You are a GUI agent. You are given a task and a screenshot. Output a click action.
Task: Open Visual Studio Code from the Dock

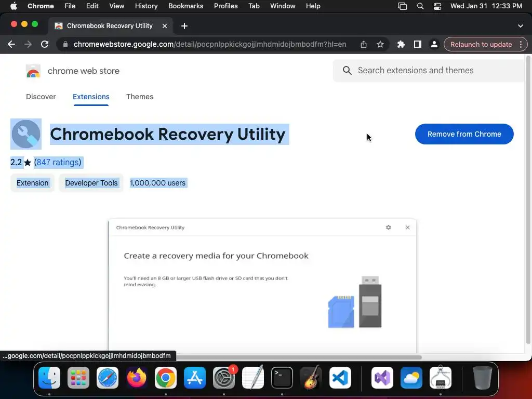(340, 378)
